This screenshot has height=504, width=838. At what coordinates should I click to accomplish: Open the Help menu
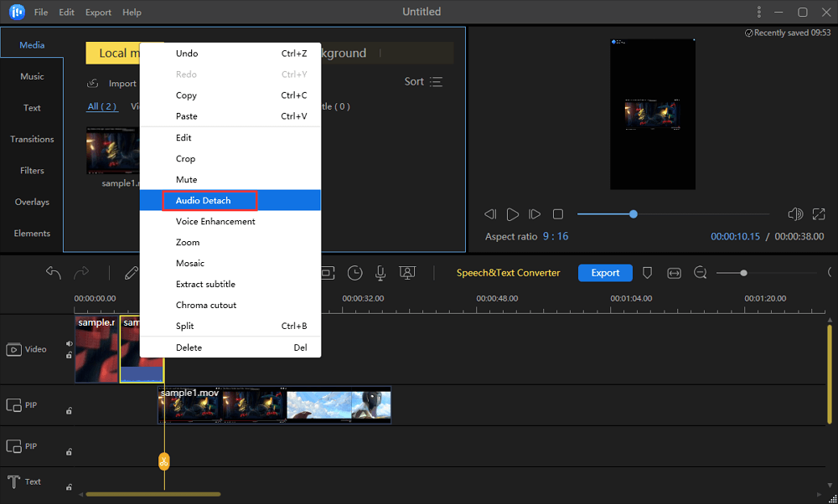tap(132, 13)
